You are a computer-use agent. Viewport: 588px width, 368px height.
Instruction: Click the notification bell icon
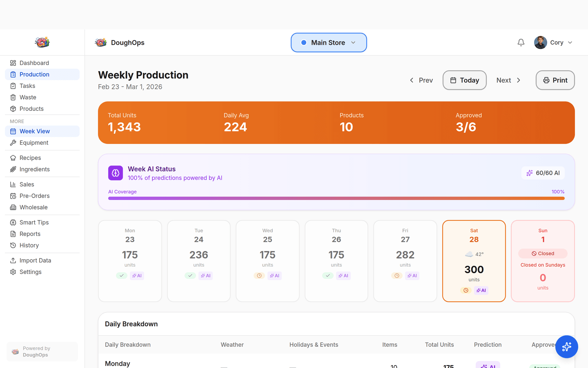[x=521, y=42]
